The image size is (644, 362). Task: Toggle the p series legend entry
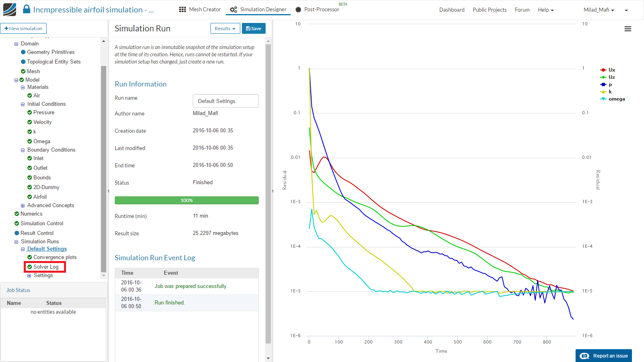tap(610, 84)
